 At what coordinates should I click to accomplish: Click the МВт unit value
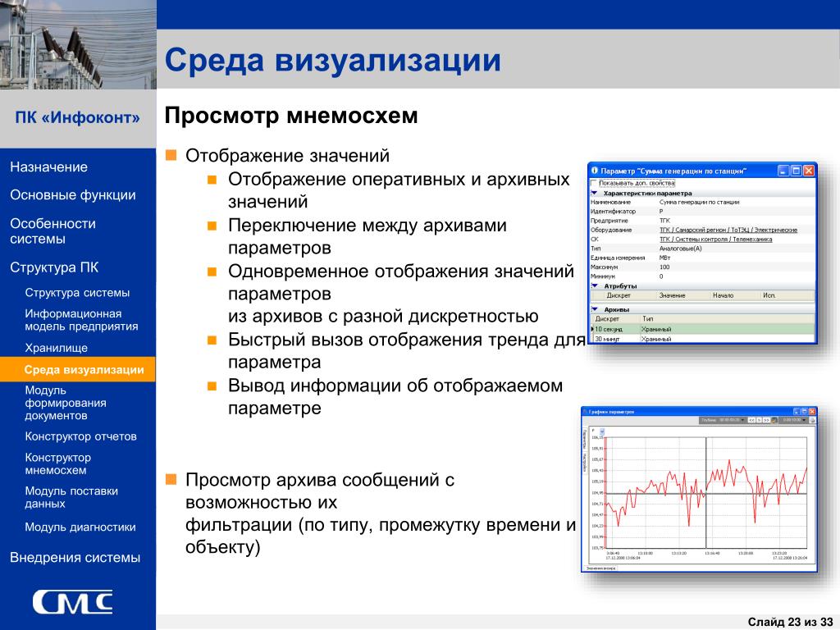click(x=664, y=258)
